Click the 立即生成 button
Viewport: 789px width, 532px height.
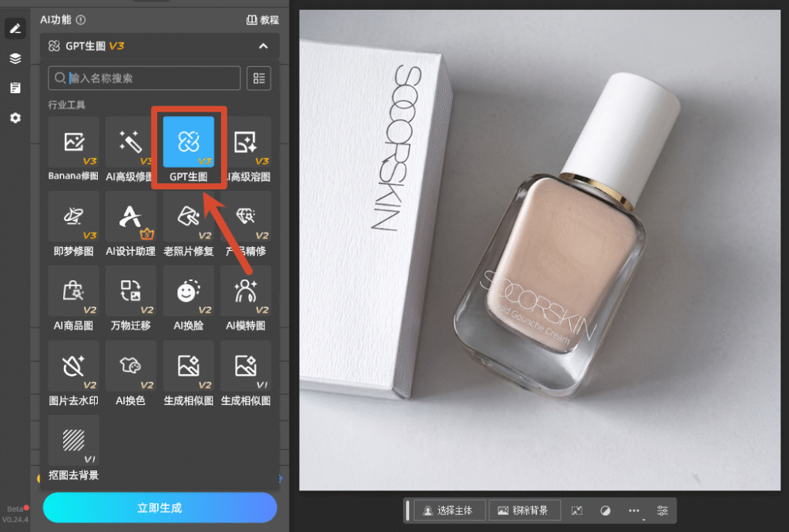[160, 508]
